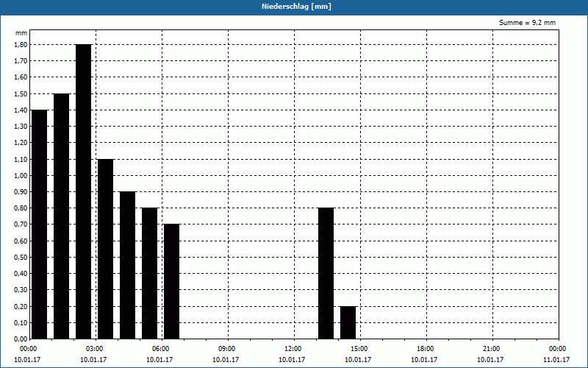Click the '1,30' y-axis label
Image resolution: width=588 pixels, height=368 pixels.
coord(21,126)
